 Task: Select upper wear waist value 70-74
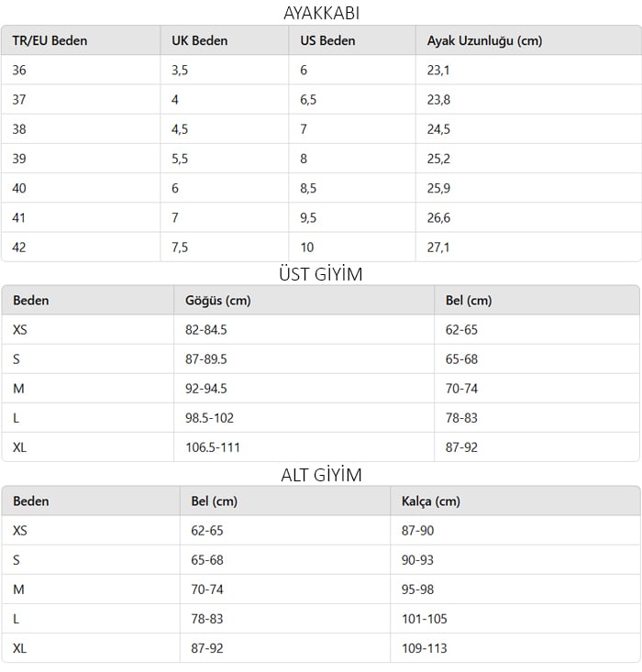pos(461,389)
